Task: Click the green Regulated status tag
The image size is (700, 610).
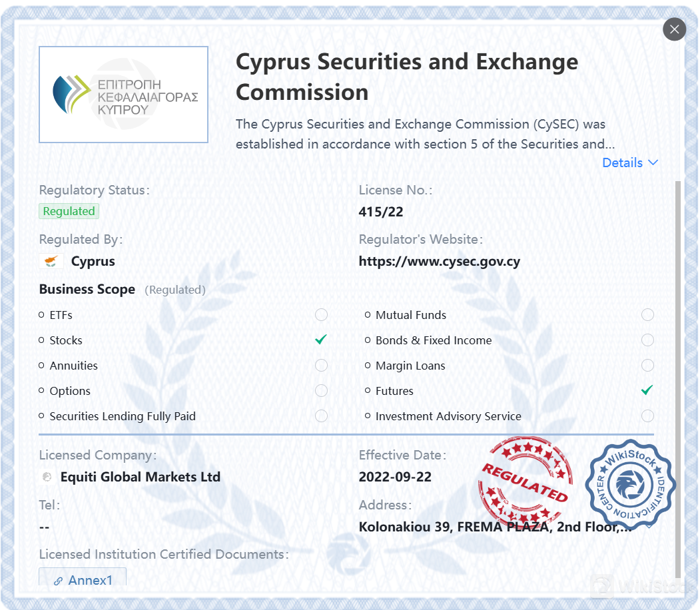Action: point(69,211)
